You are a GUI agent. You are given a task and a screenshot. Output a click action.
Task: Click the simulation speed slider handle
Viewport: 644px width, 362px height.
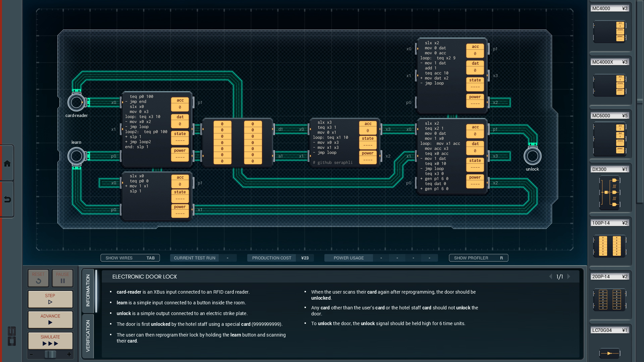pos(50,354)
